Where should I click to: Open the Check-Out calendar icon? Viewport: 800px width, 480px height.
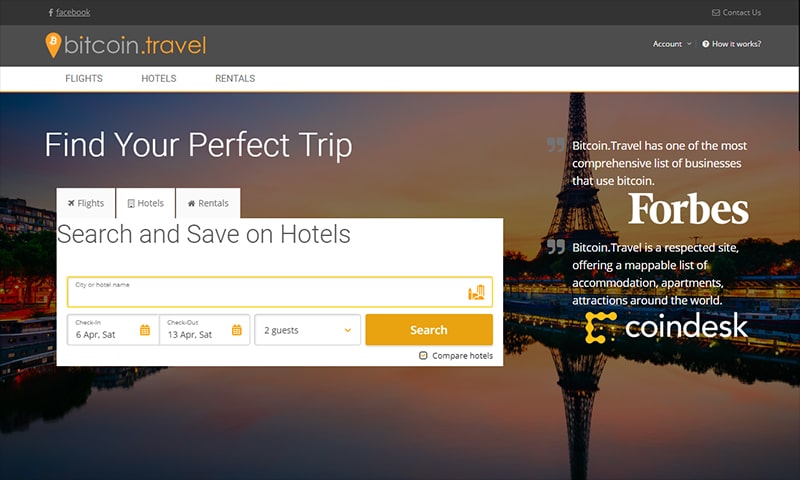click(x=237, y=330)
